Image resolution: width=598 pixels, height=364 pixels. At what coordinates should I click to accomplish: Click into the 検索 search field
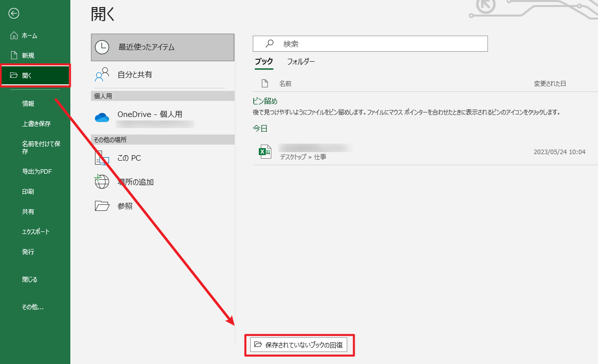click(x=370, y=44)
